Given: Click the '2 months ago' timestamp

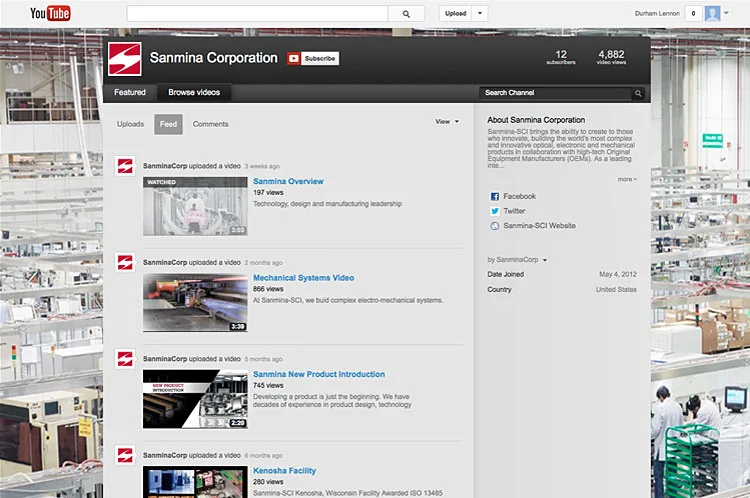Looking at the screenshot, I should (x=264, y=263).
